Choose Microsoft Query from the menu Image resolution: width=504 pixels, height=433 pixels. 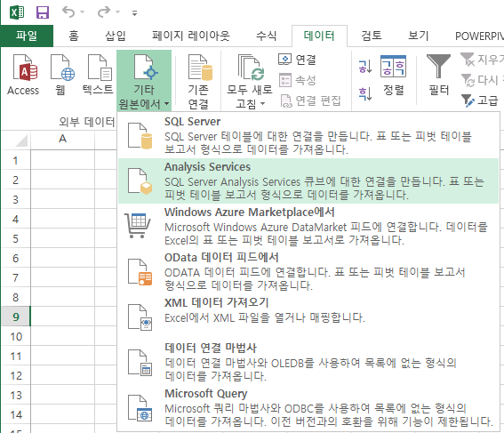pos(308,407)
